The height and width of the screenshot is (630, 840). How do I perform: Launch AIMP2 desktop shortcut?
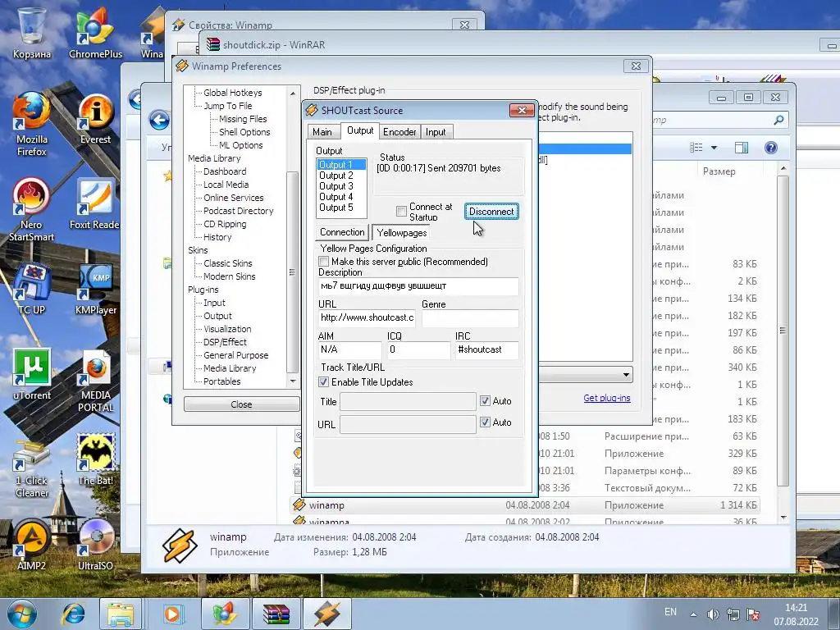tap(32, 545)
